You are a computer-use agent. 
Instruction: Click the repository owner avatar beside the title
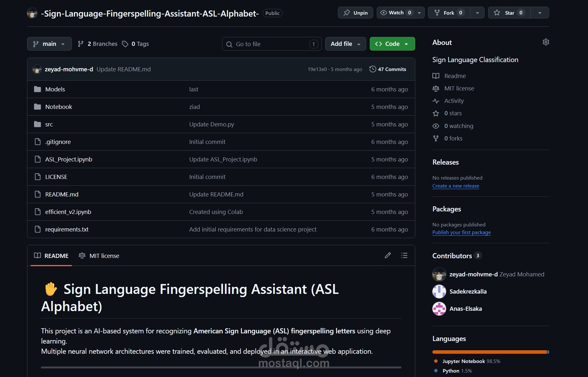pos(32,13)
